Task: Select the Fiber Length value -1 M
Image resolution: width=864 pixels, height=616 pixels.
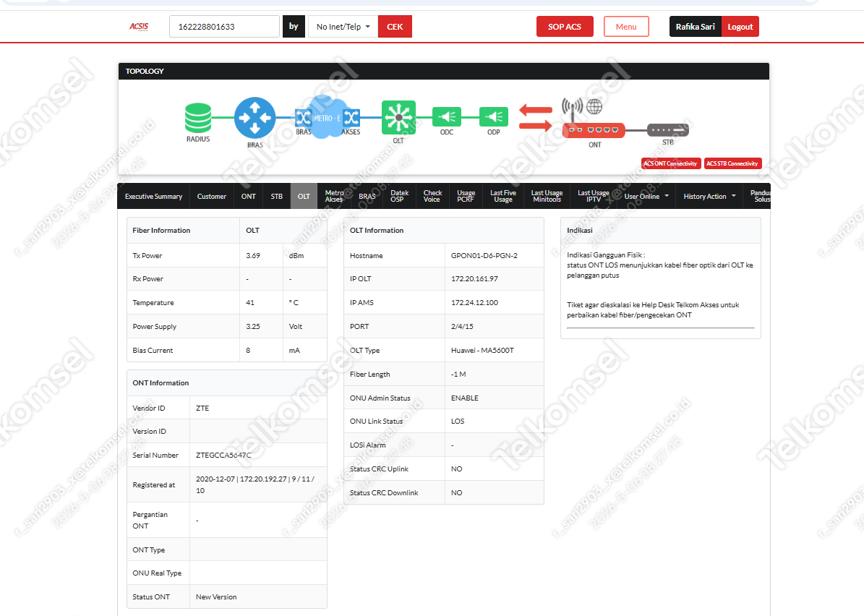Action: [458, 374]
